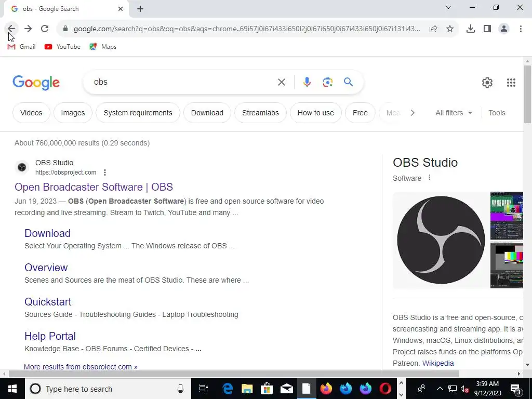Click the OBS Studio site favicon
The image size is (532, 399).
point(22,167)
